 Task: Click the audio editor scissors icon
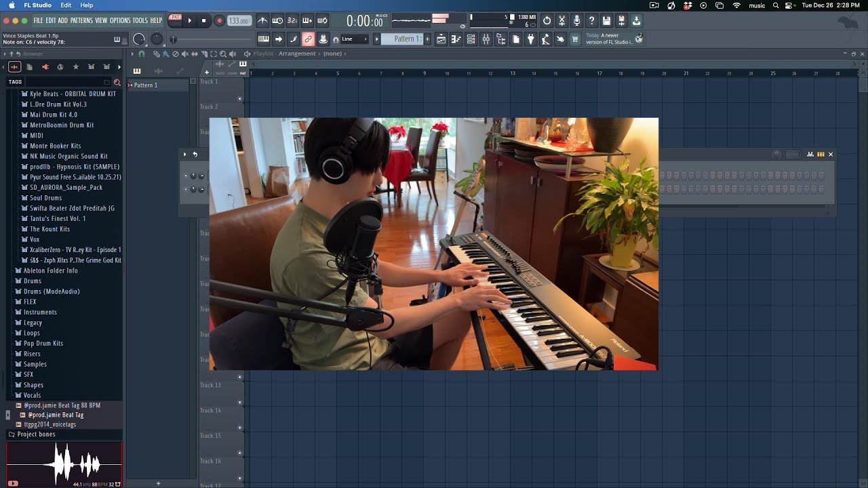tap(562, 21)
